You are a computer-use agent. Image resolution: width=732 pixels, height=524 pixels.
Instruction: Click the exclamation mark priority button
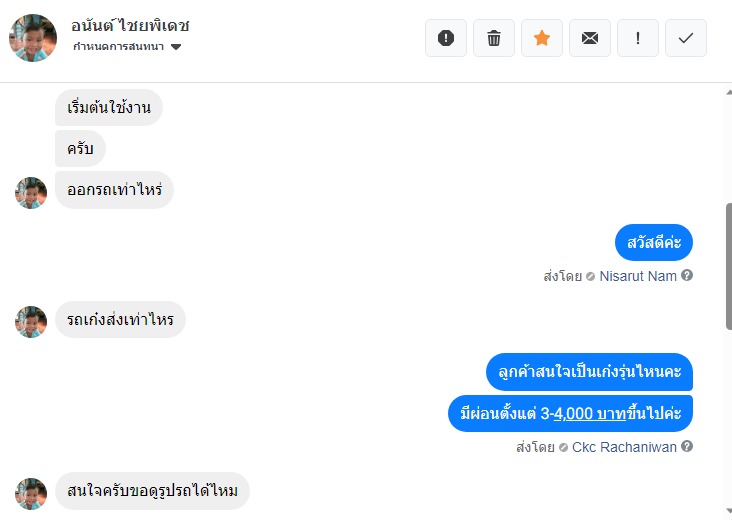click(638, 38)
